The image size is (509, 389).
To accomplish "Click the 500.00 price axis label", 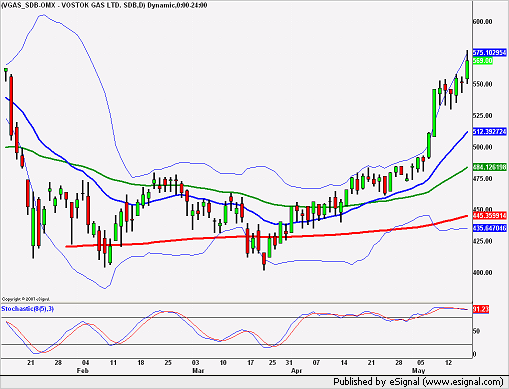I will tap(482, 147).
